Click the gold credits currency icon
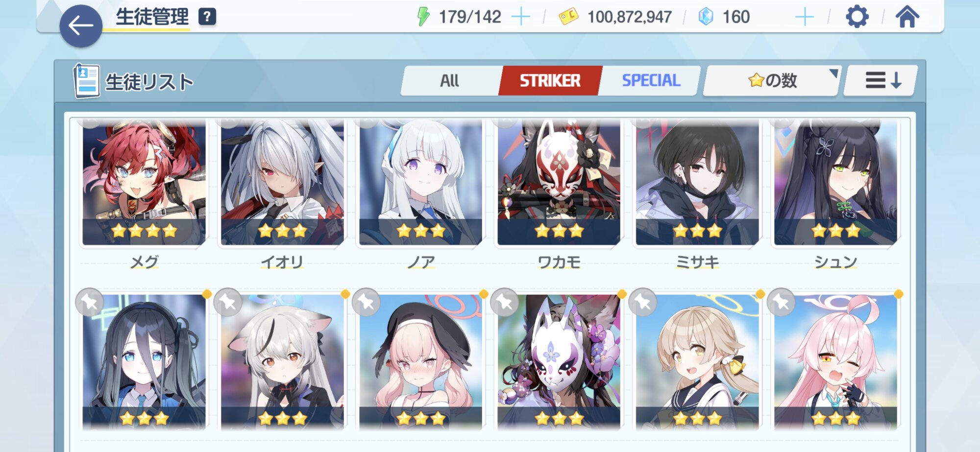This screenshot has width=980, height=452. click(569, 17)
